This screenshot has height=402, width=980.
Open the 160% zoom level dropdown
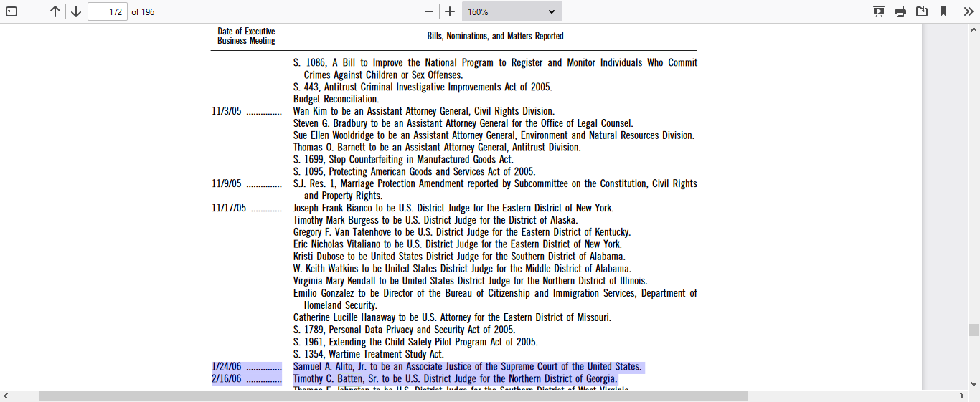[x=512, y=11]
